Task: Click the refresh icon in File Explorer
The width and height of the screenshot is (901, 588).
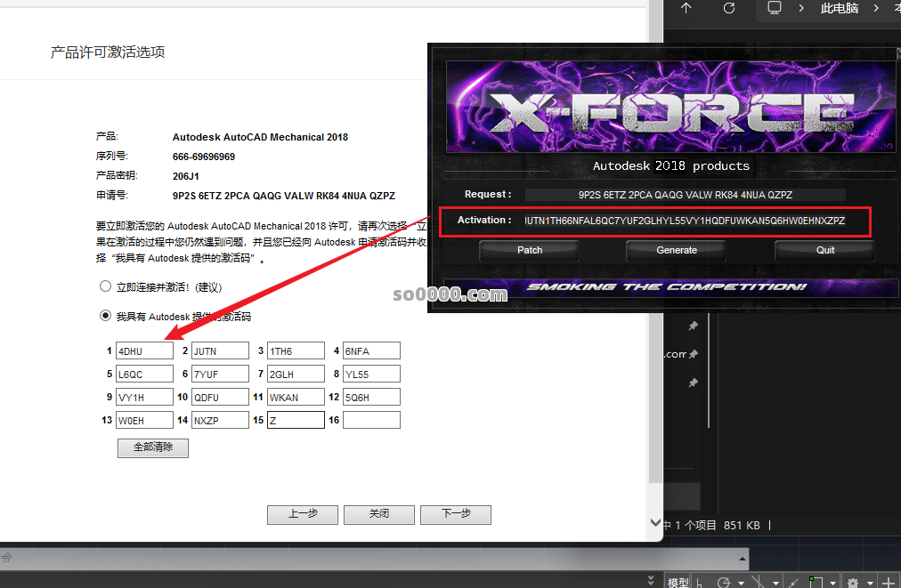Action: tap(729, 8)
